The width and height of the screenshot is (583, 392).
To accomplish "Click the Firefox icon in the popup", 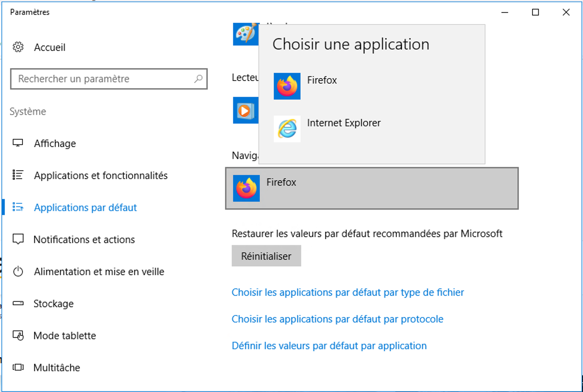I will click(287, 86).
